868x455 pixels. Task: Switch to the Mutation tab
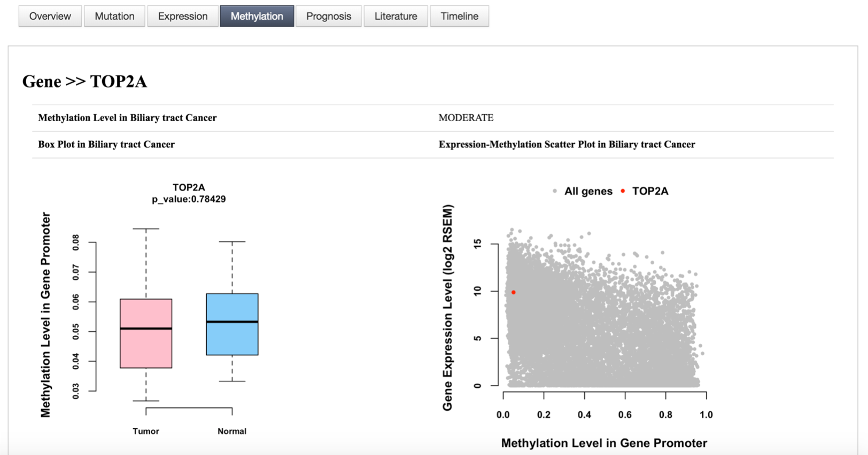click(114, 16)
